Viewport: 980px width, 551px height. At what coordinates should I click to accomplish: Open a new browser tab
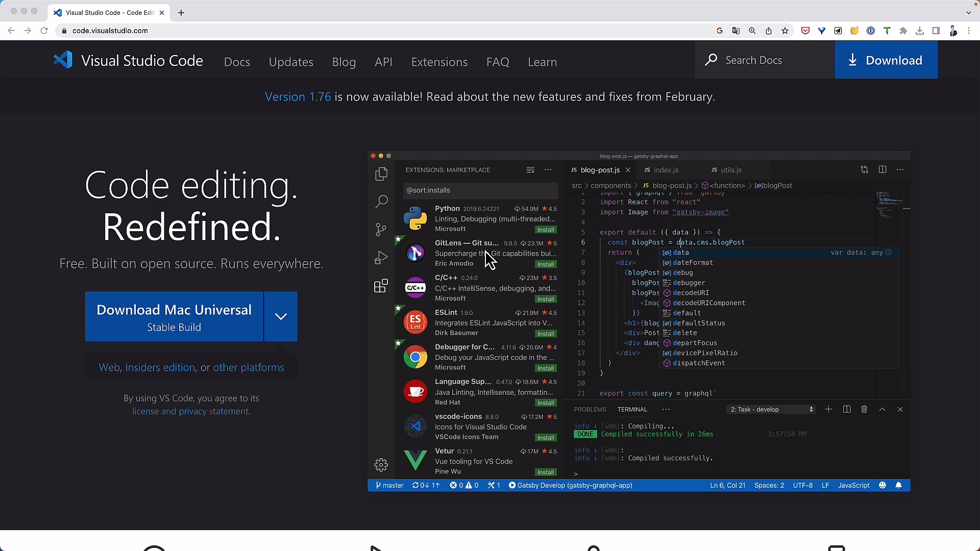point(181,13)
